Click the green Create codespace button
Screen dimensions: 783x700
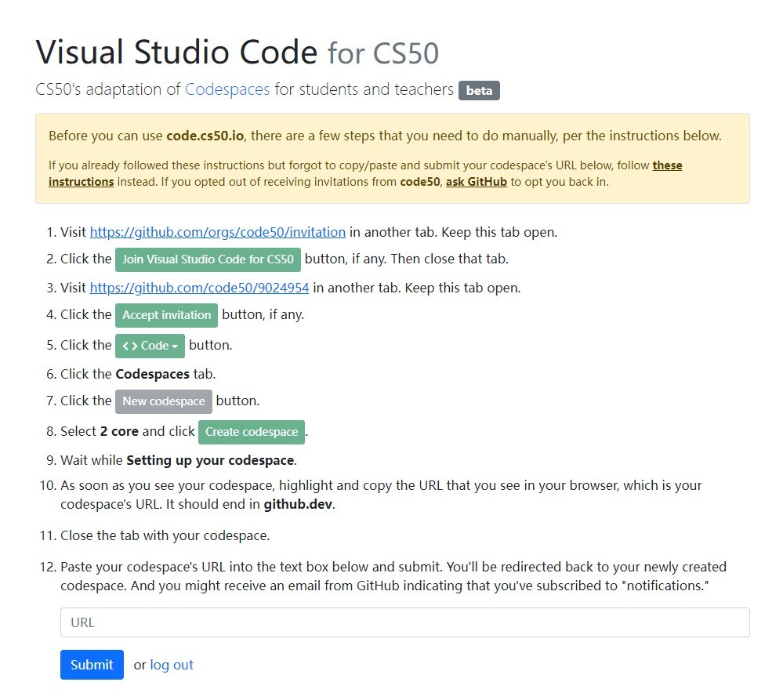pyautogui.click(x=251, y=432)
